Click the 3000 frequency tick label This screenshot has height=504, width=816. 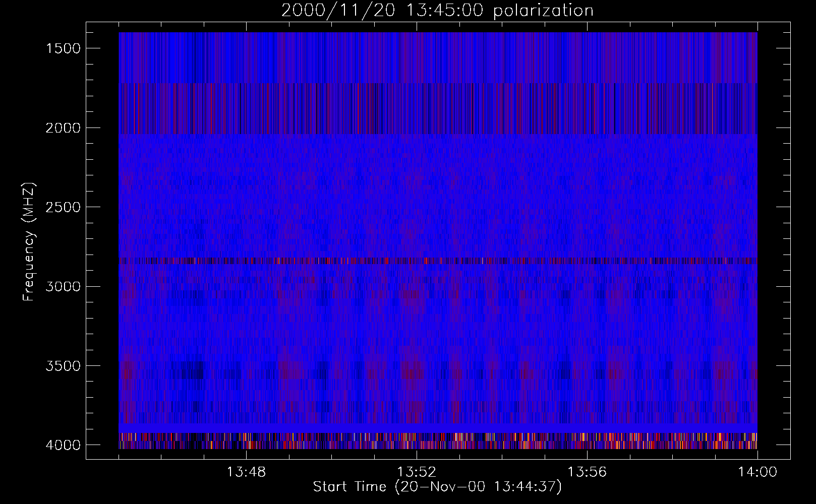[63, 287]
